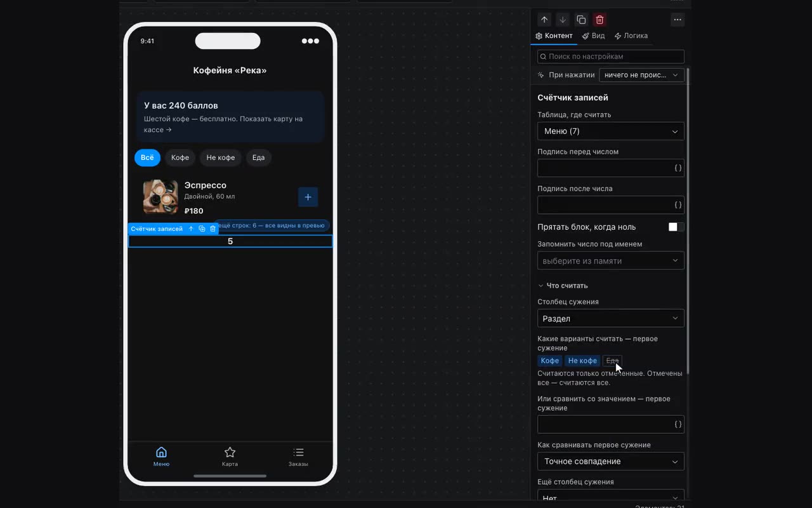The image size is (812, 508).
Task: Select the Еда filter chip in preview
Action: tap(258, 157)
